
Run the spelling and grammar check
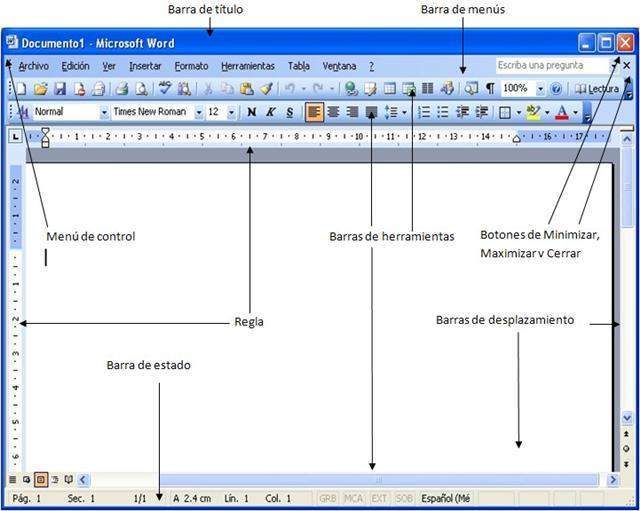pyautogui.click(x=165, y=89)
